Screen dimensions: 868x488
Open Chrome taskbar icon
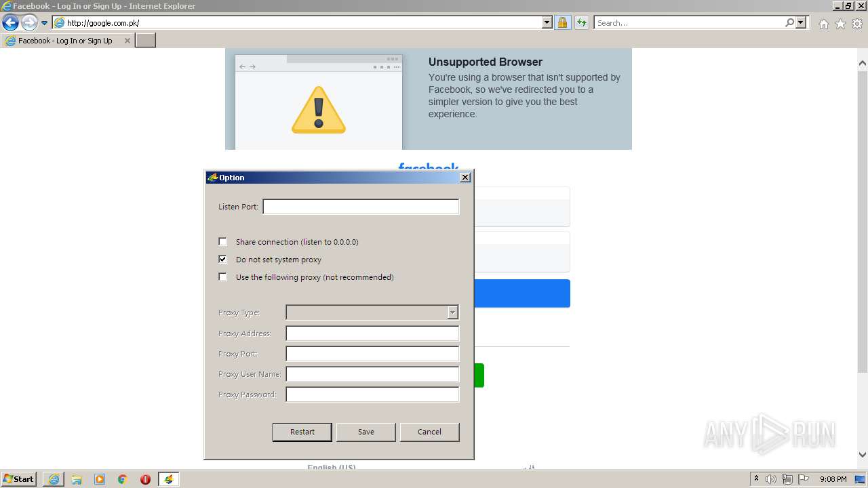click(123, 479)
